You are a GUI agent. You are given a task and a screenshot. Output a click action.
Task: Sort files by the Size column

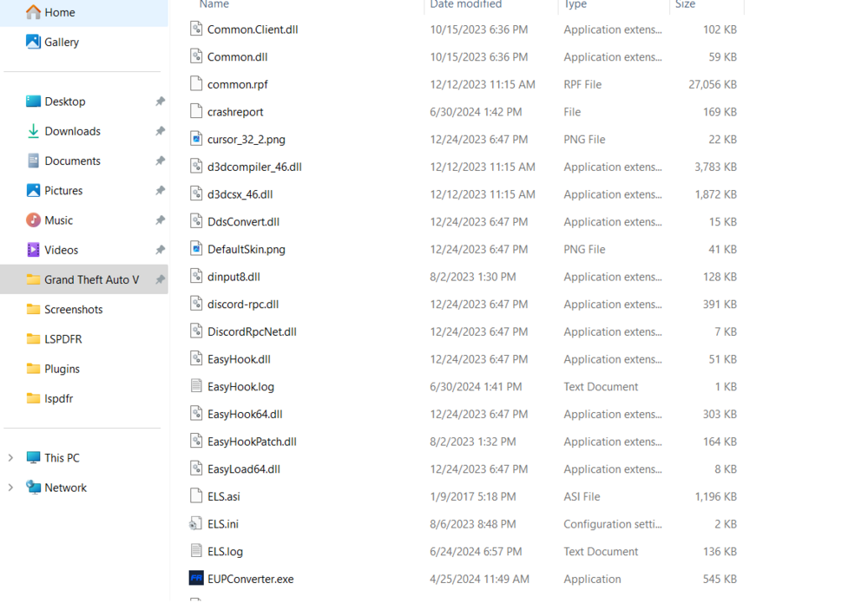click(x=685, y=4)
